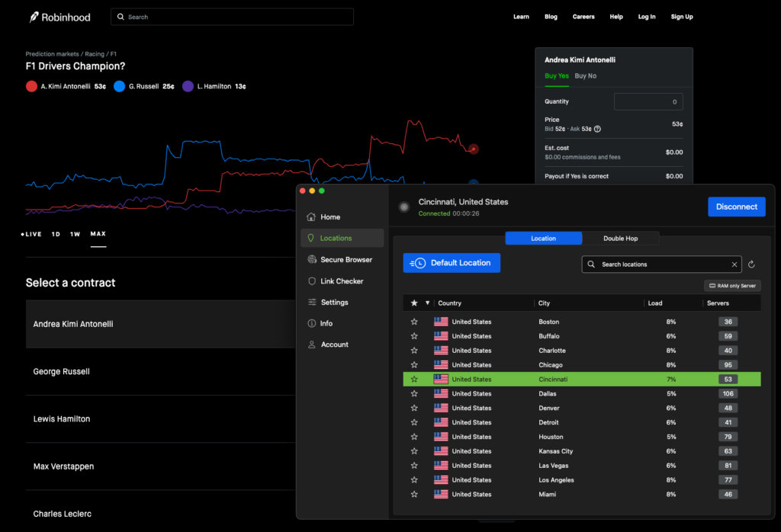781x532 pixels.
Task: Click the US flag in Boston row
Action: [x=441, y=322]
